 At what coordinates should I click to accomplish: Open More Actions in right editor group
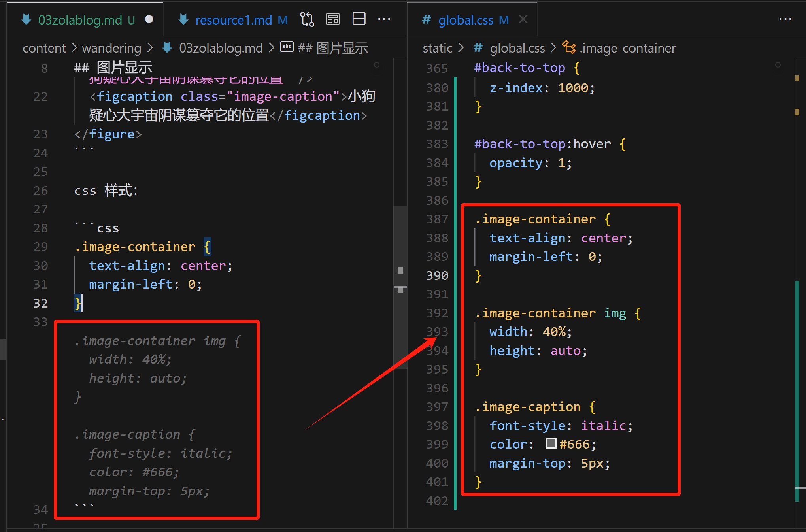785,19
